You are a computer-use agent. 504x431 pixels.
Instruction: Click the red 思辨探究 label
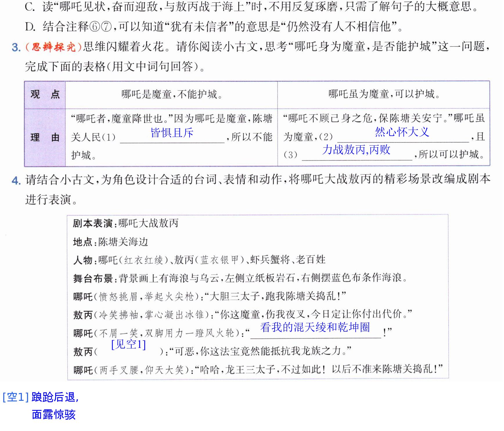[54, 47]
